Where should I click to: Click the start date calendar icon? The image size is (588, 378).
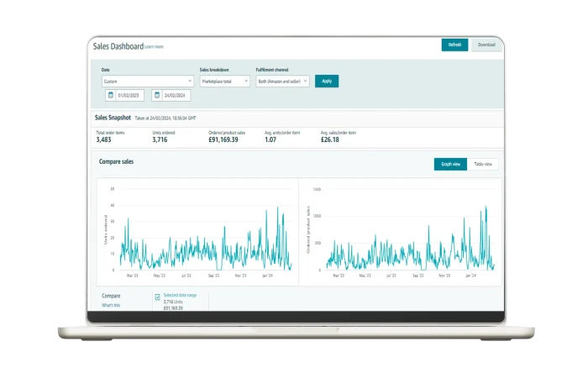tap(110, 96)
